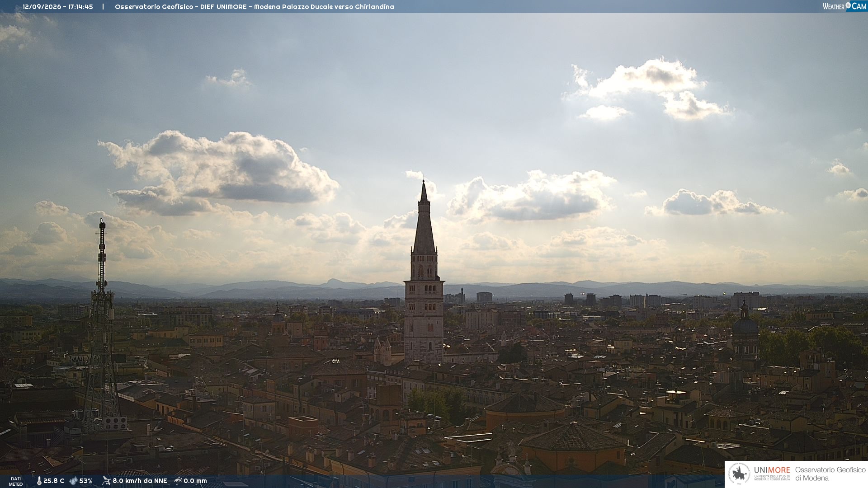Click the thermometer temperature icon
The image size is (868, 488).
point(39,481)
